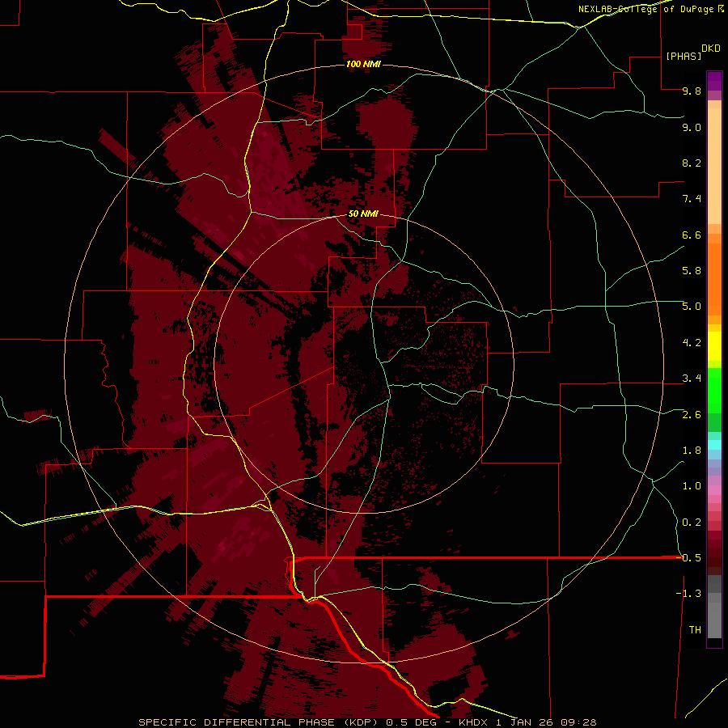Click the 1.0 scale label

(x=692, y=486)
